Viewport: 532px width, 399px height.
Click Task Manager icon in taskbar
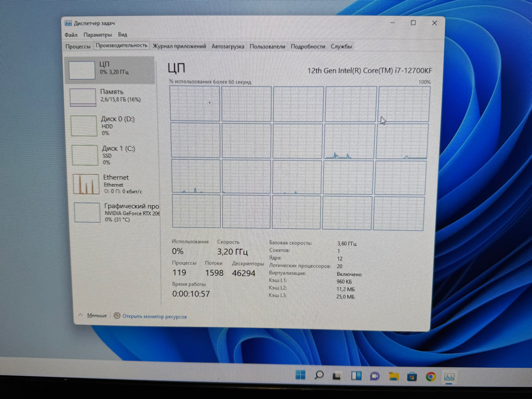(x=449, y=377)
